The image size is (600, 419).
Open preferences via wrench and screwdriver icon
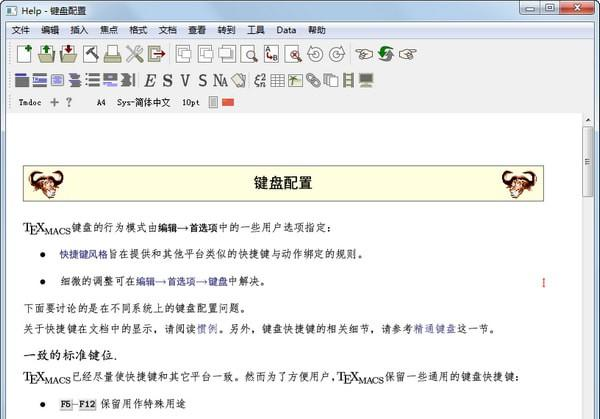pos(135,54)
